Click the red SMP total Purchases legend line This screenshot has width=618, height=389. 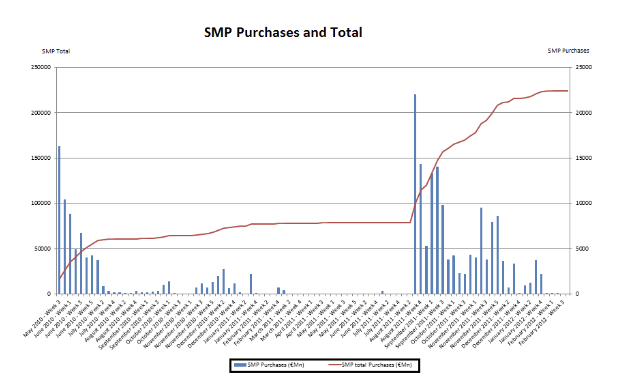tap(335, 365)
